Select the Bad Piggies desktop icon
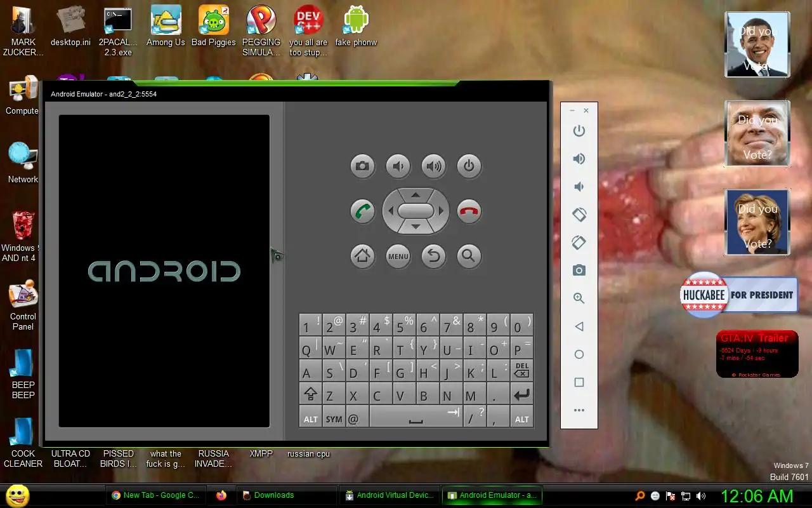Screen dimensions: 812x508 pyautogui.click(x=214, y=27)
